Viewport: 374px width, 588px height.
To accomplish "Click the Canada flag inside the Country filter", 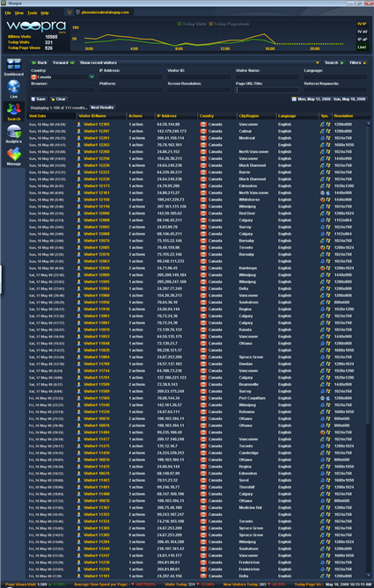I will point(33,76).
